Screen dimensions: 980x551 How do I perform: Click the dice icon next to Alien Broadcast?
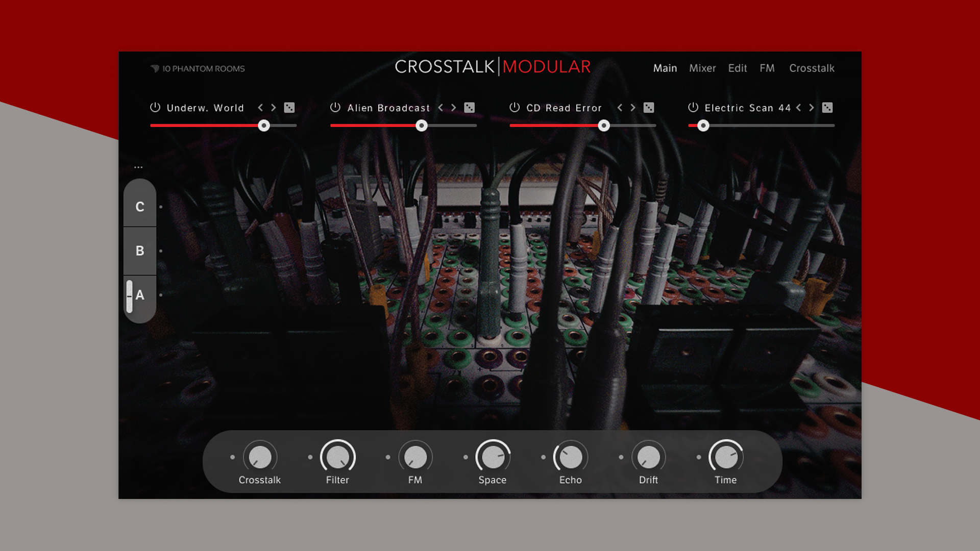coord(470,108)
